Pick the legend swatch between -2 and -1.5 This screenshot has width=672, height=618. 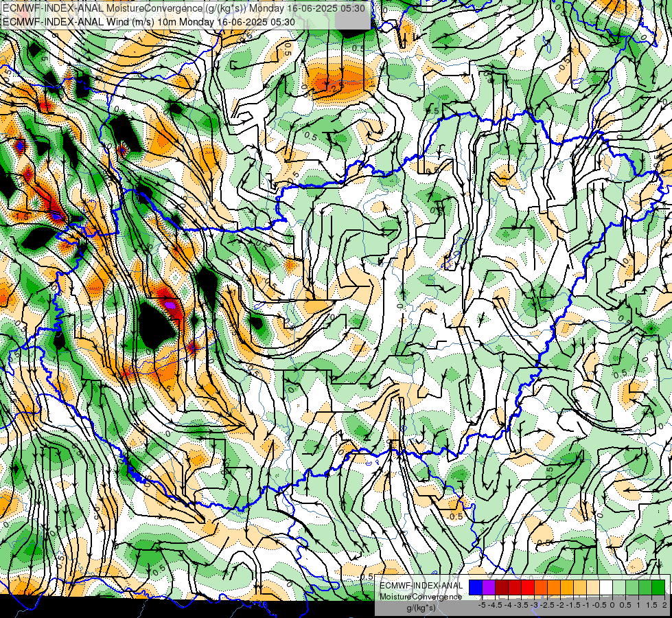pyautogui.click(x=566, y=587)
